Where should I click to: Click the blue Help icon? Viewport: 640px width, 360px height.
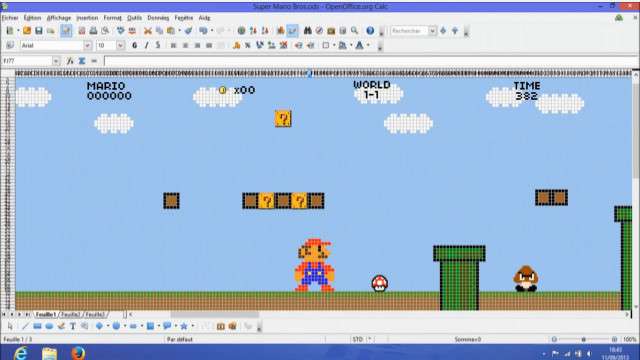point(370,31)
